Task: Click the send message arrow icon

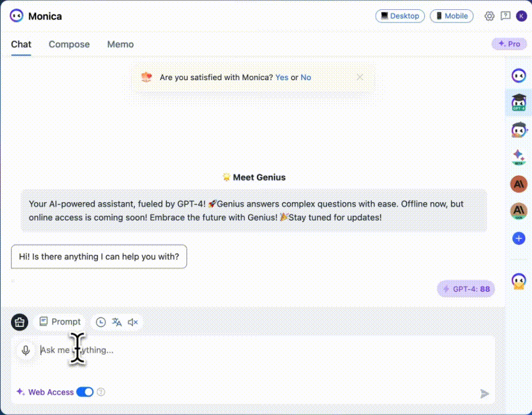Action: pos(485,394)
